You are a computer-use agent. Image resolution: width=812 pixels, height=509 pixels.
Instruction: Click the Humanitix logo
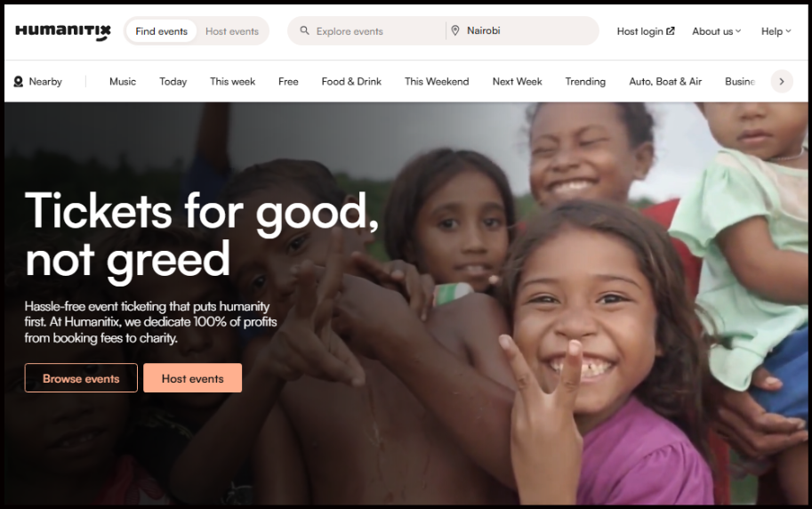[63, 32]
